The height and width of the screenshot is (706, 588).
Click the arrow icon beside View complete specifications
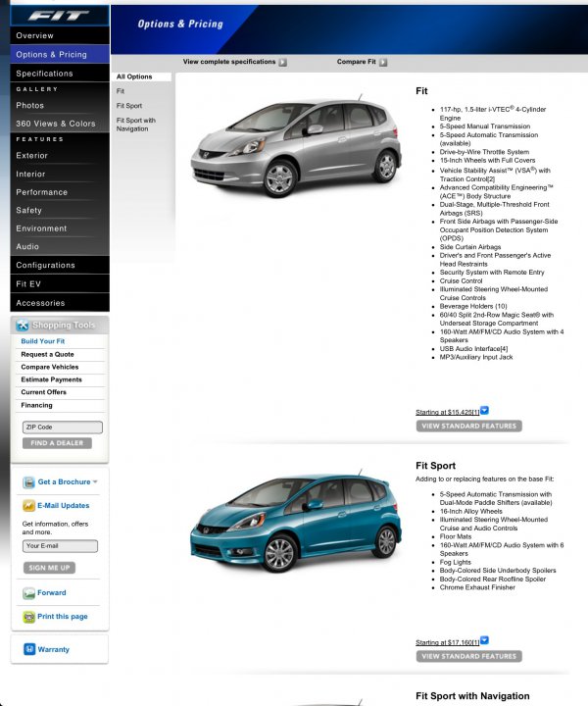282,62
